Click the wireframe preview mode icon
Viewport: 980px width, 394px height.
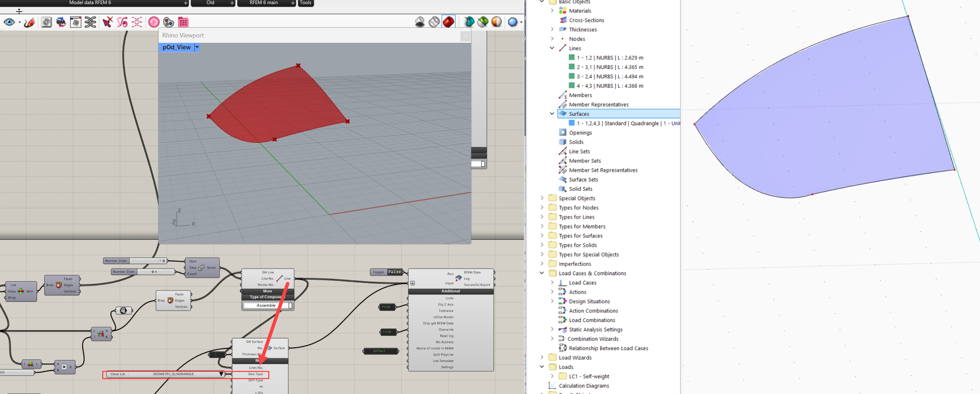(x=434, y=22)
